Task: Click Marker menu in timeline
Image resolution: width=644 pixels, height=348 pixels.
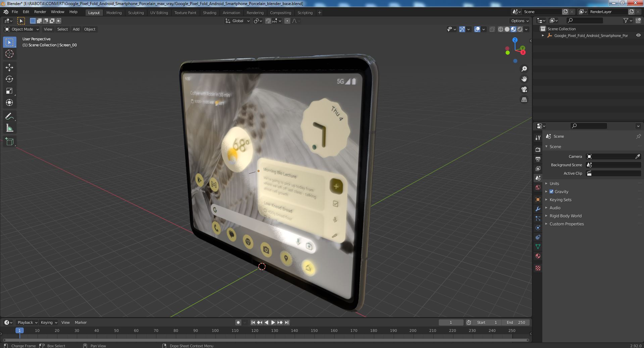Action: tap(81, 322)
